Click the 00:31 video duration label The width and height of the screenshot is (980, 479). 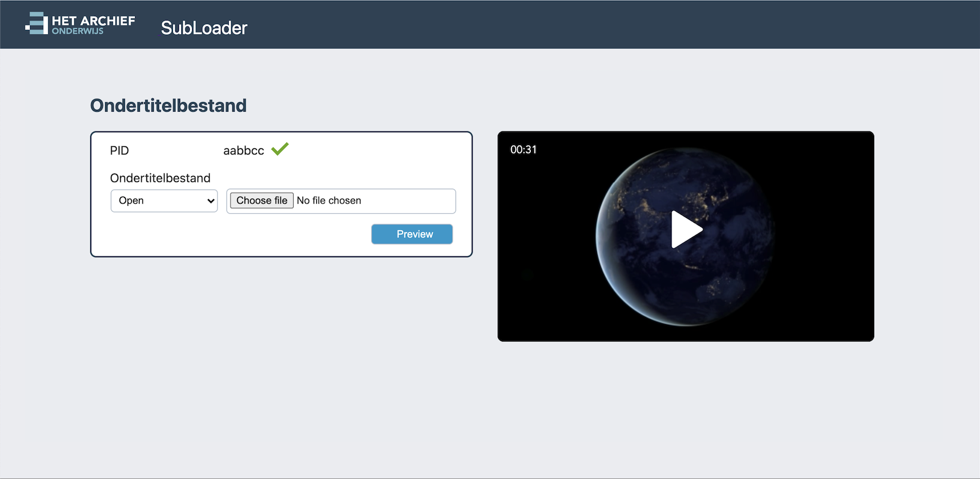(524, 149)
